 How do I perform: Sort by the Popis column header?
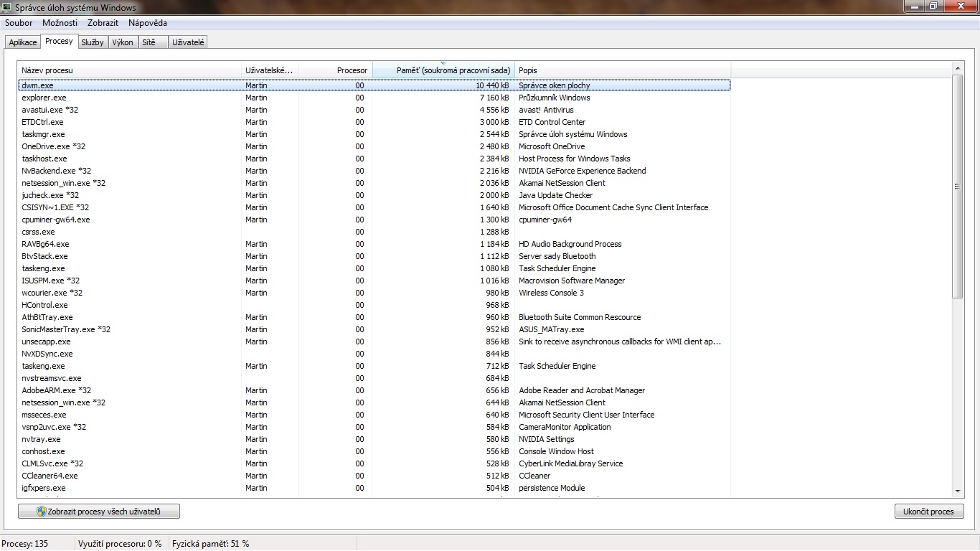coord(623,70)
